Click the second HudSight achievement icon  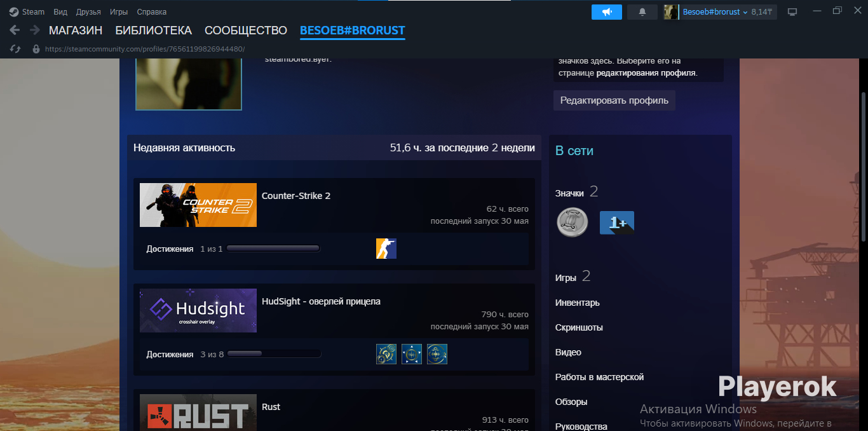coord(412,354)
